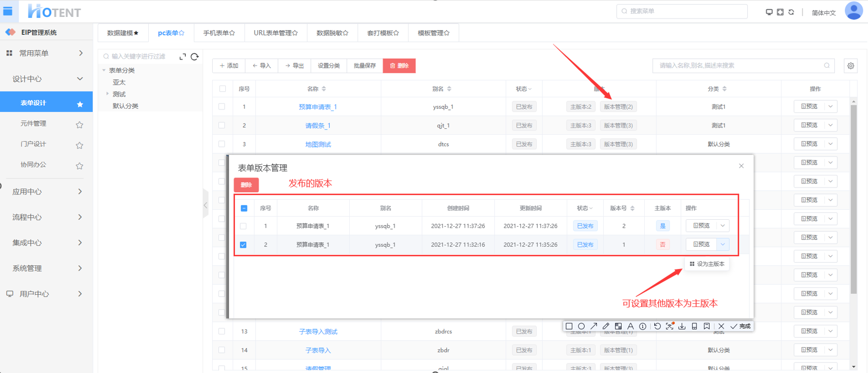Open dropdown arrow beside 预览 in dialog row 1
Viewport: 868px width, 373px height.
pos(723,226)
